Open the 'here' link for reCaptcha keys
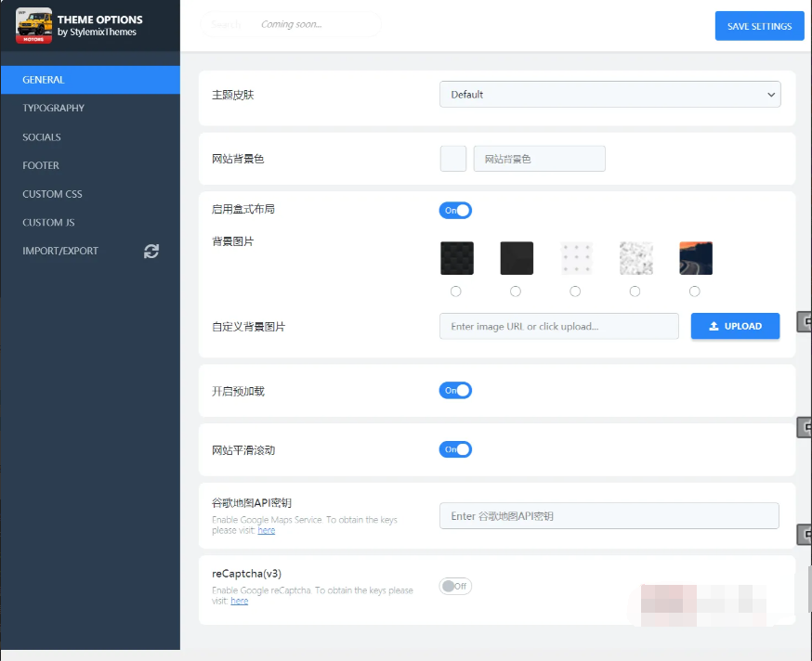This screenshot has width=812, height=661. (240, 601)
